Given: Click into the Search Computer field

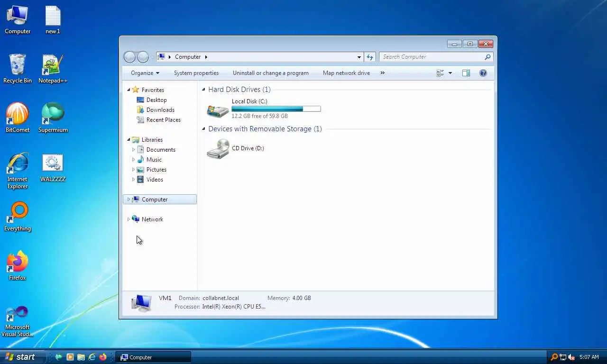Looking at the screenshot, I should pyautogui.click(x=432, y=57).
